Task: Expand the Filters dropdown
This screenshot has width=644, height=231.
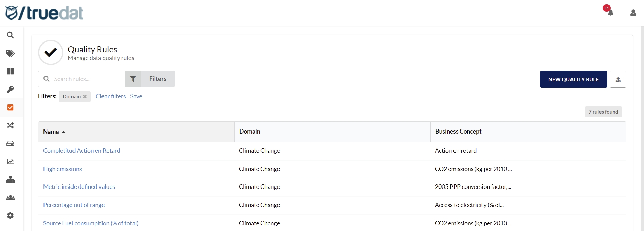Action: coord(150,79)
